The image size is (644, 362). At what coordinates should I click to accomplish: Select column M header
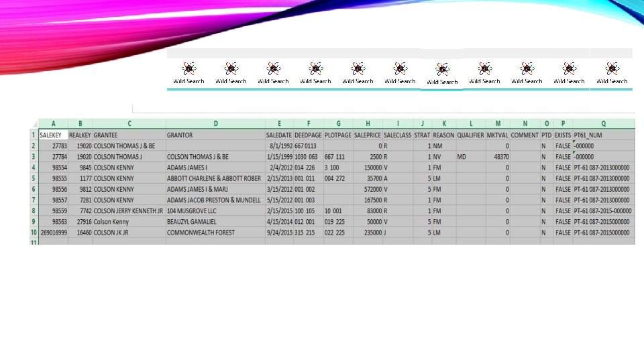pos(498,123)
